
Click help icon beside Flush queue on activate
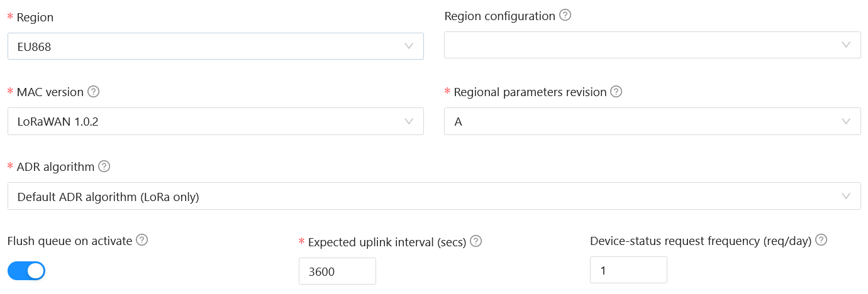point(142,240)
